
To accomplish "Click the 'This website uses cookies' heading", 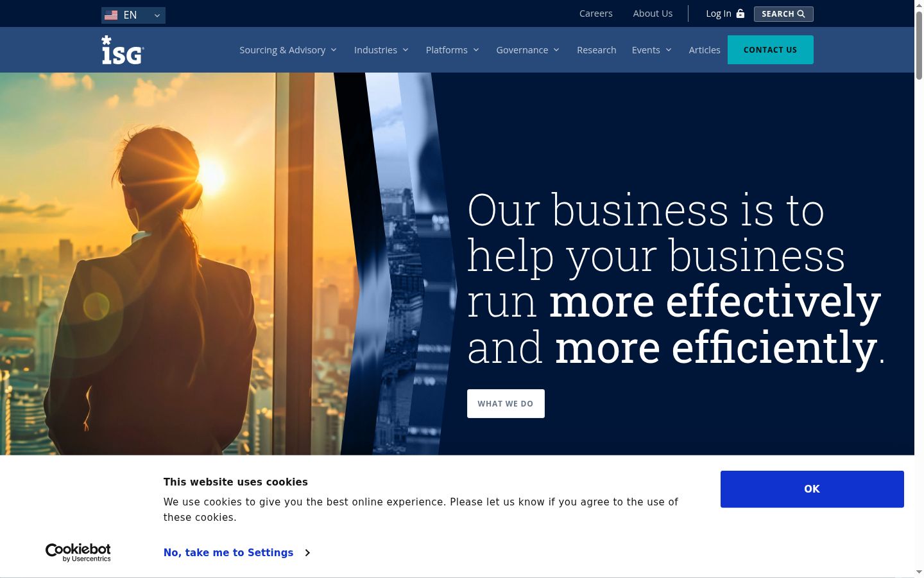I will [235, 482].
